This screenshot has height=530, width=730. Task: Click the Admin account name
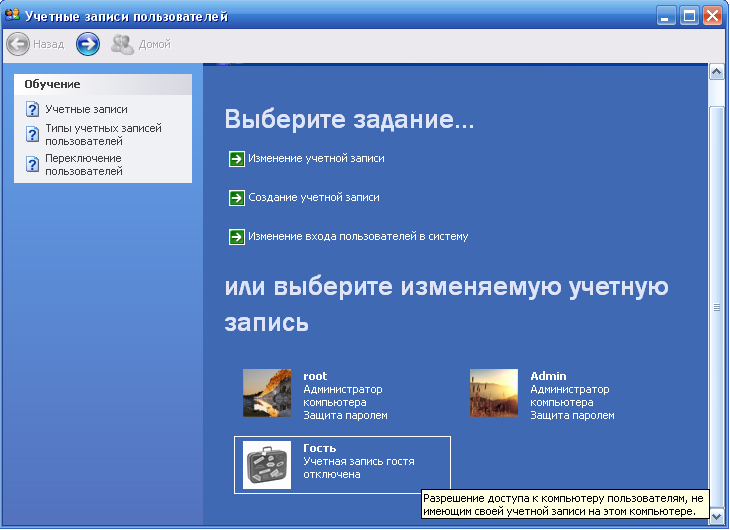[548, 376]
